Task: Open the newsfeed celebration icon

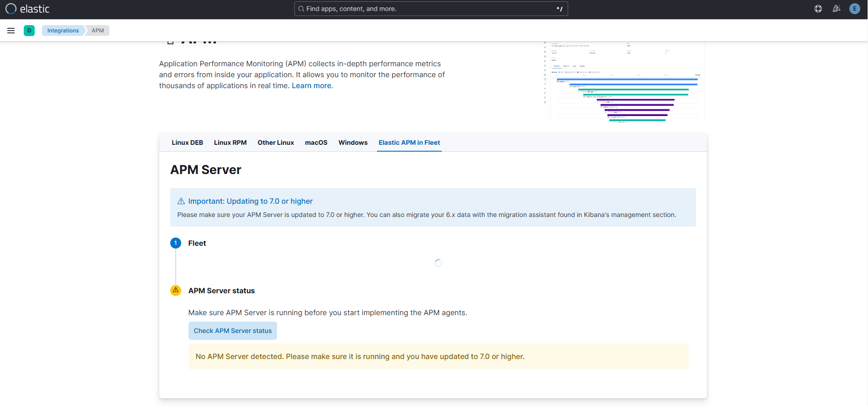Action: point(837,9)
